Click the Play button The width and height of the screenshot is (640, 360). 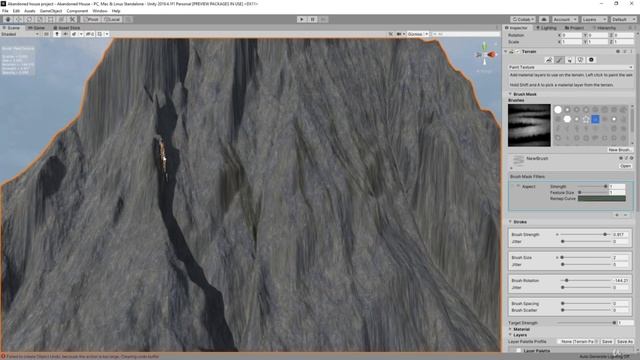point(302,19)
